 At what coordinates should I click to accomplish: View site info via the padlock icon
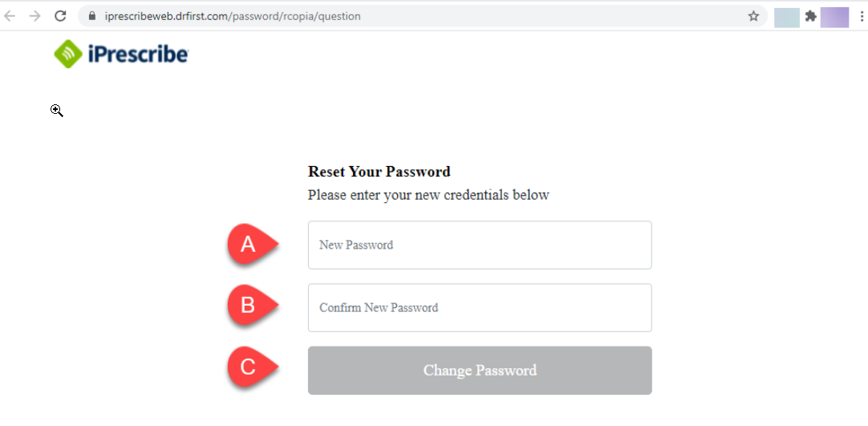[91, 16]
